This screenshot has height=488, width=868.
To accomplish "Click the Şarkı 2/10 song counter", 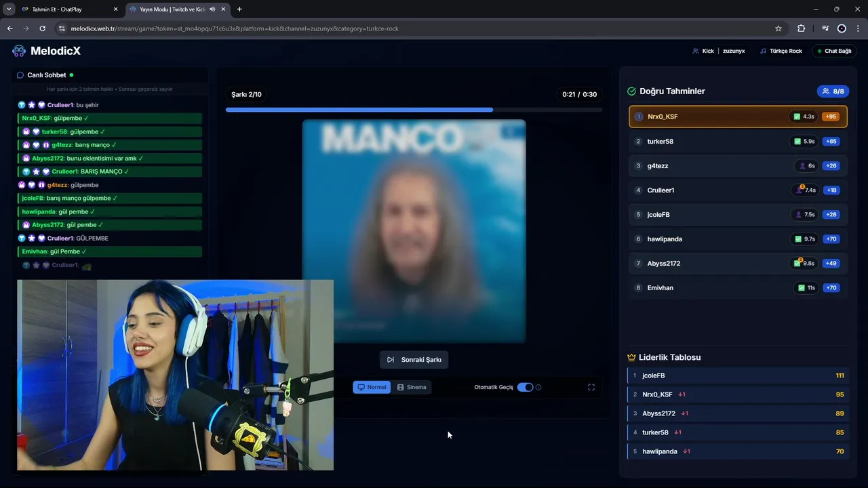I will coord(246,94).
